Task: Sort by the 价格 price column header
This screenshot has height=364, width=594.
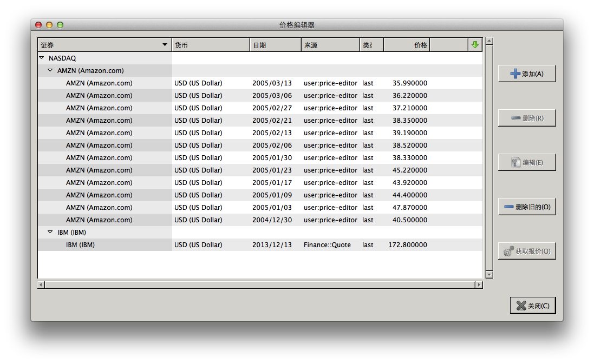Action: pos(406,45)
